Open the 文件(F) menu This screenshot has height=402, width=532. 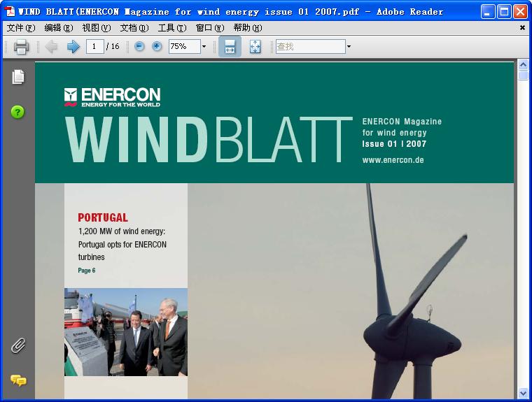click(21, 28)
